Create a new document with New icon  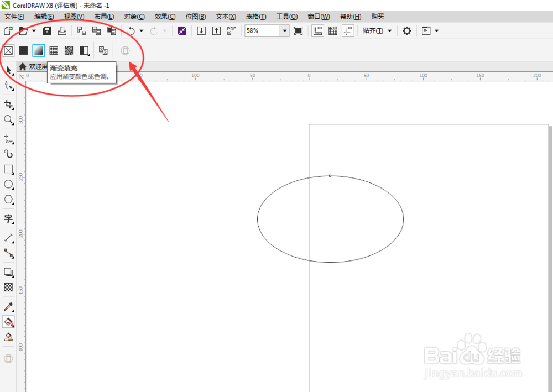coord(8,30)
